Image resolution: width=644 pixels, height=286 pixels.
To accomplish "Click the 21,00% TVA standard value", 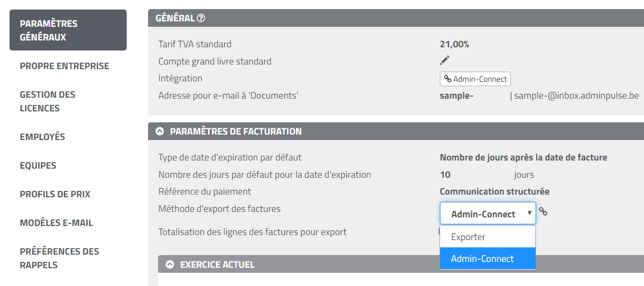I will (x=454, y=44).
